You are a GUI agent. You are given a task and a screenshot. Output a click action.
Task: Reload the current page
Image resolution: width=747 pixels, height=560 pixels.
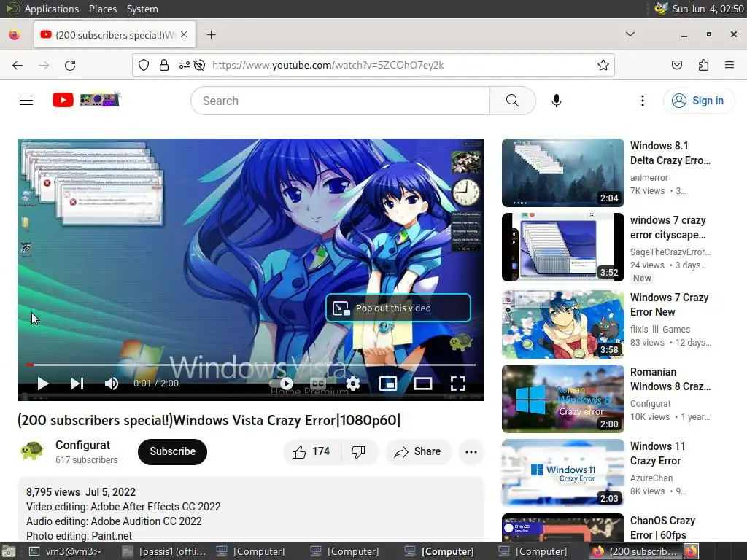pos(70,65)
